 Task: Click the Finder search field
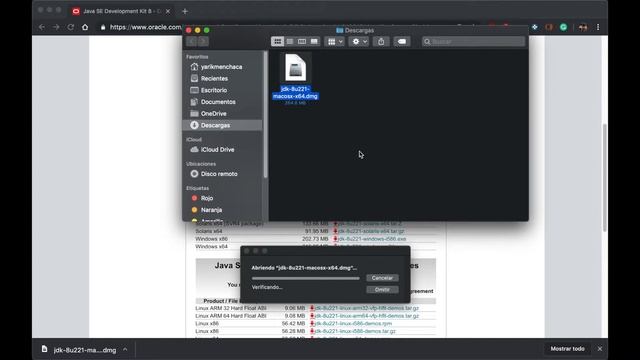[473, 41]
